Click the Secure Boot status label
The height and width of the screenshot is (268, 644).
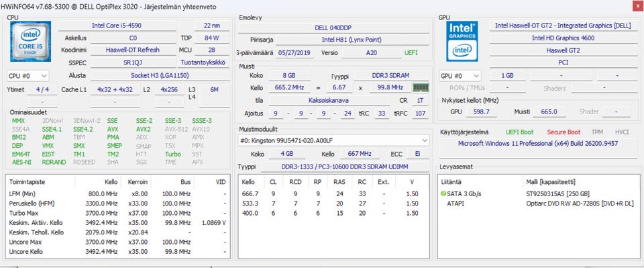tap(563, 132)
